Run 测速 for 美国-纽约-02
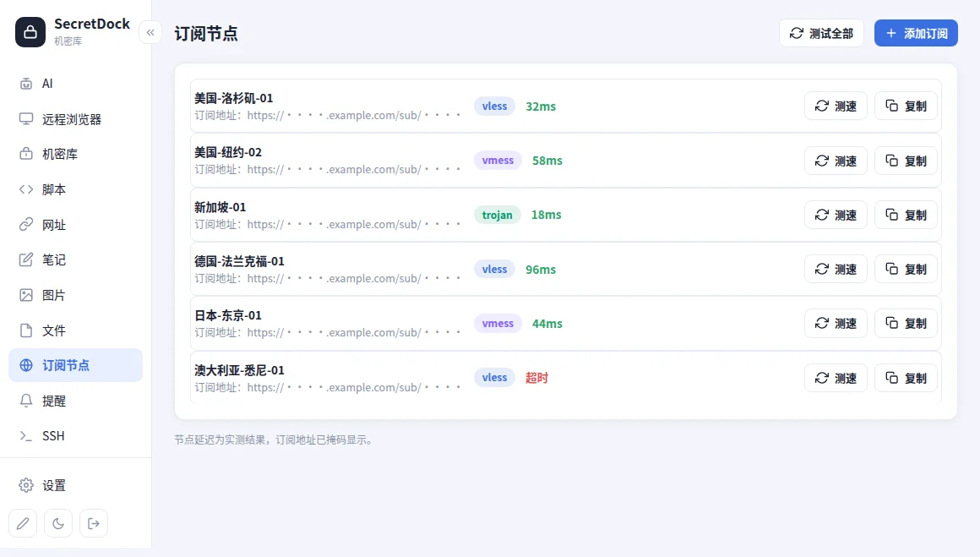This screenshot has width=980, height=557. pos(836,161)
